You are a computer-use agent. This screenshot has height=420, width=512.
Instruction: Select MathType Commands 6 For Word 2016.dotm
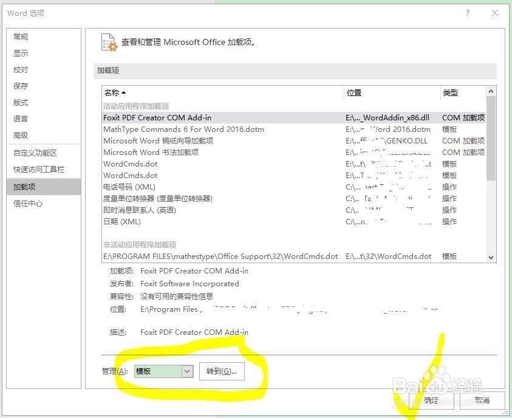tap(182, 129)
